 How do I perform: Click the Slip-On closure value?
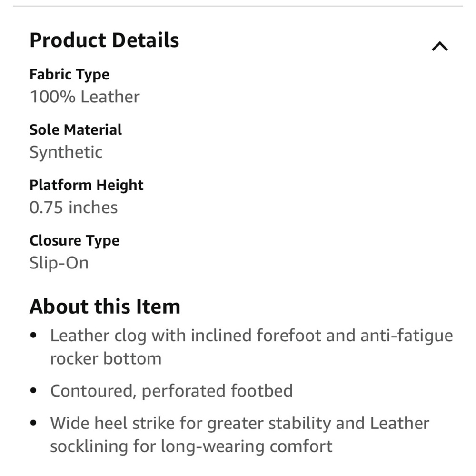(x=59, y=263)
